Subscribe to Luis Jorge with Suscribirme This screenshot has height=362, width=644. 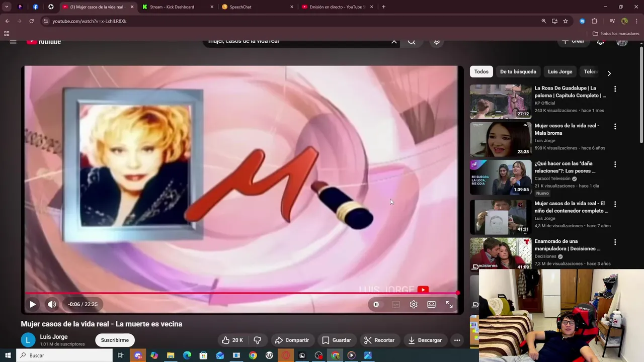click(x=115, y=340)
